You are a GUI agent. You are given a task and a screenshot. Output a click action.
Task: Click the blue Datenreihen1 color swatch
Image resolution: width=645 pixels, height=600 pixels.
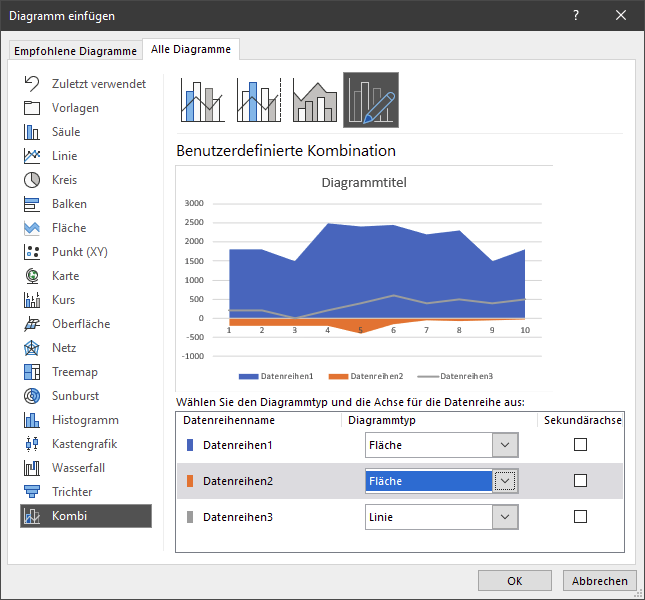pyautogui.click(x=190, y=445)
